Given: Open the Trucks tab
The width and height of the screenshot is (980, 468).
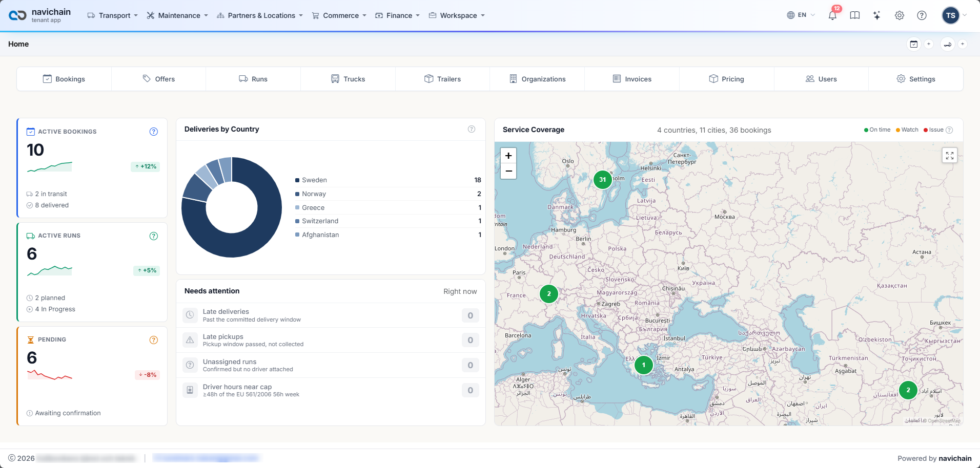Looking at the screenshot, I should point(348,79).
